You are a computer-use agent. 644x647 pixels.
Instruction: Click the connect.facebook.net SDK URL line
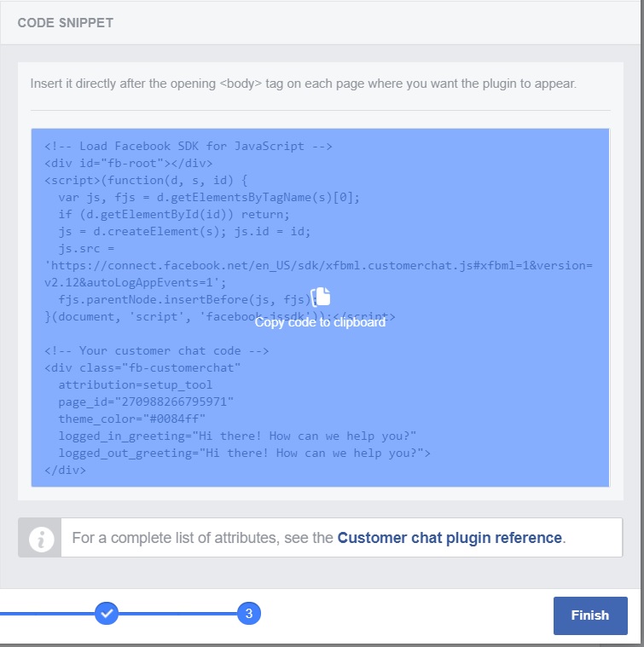[x=318, y=265]
